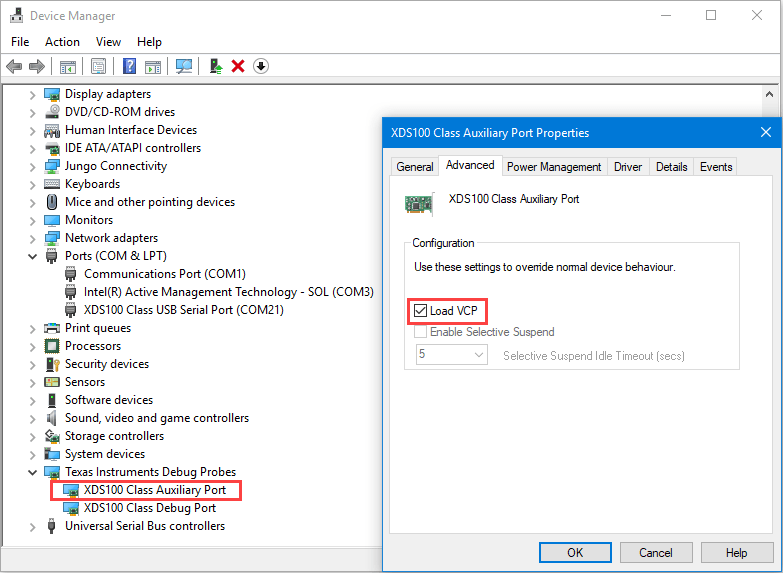Image resolution: width=783 pixels, height=573 pixels.
Task: Open the File menu
Action: point(20,42)
